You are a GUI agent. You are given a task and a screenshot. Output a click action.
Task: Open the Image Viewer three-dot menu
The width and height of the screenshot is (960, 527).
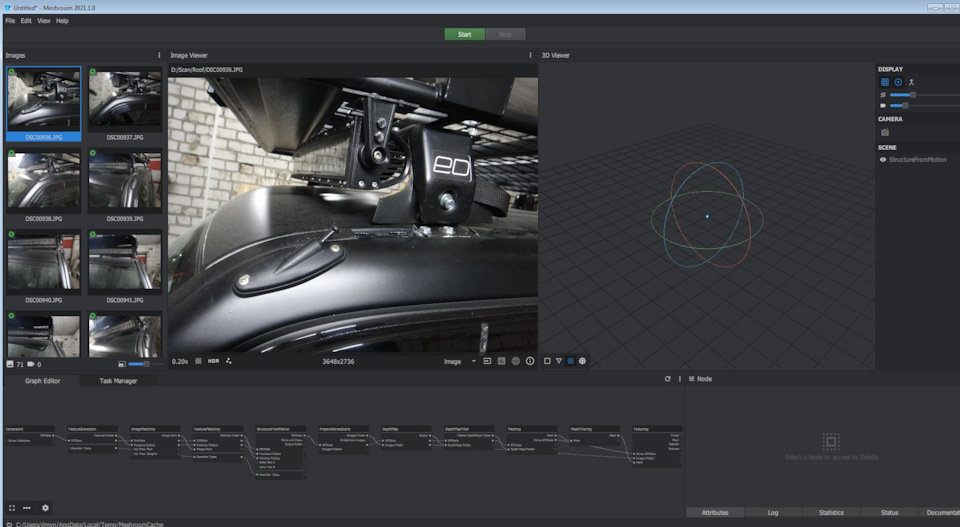[530, 55]
